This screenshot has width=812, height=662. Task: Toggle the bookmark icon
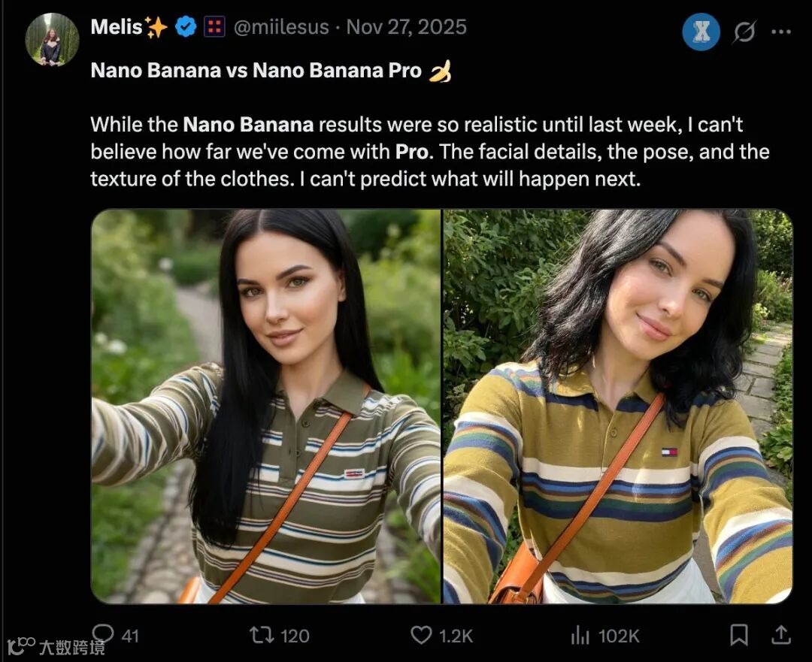738,635
